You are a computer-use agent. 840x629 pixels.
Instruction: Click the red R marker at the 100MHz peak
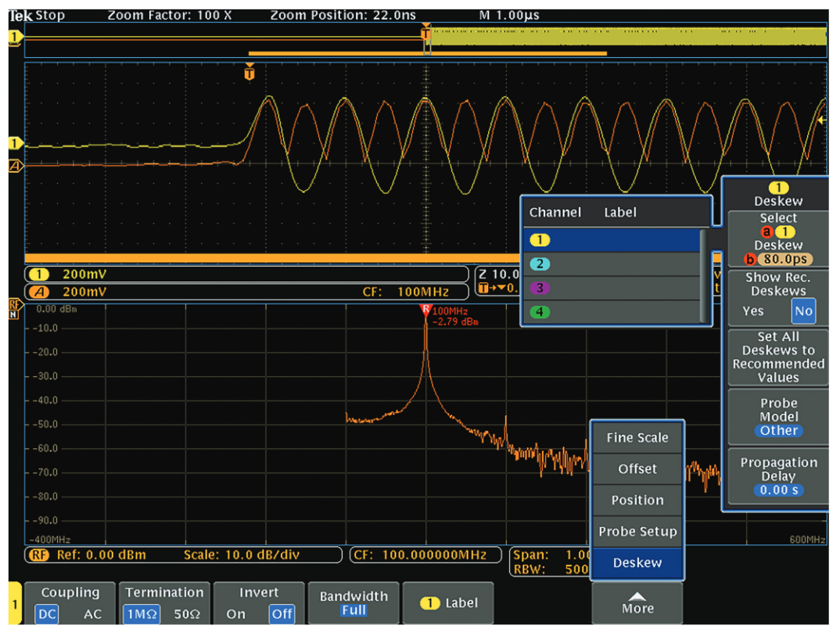click(425, 309)
